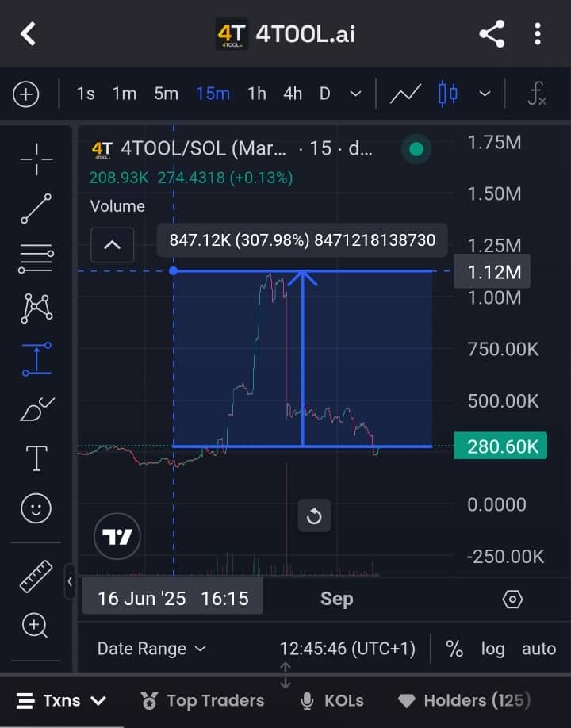Click the TradingView logo button
The width and height of the screenshot is (571, 728).
[117, 536]
